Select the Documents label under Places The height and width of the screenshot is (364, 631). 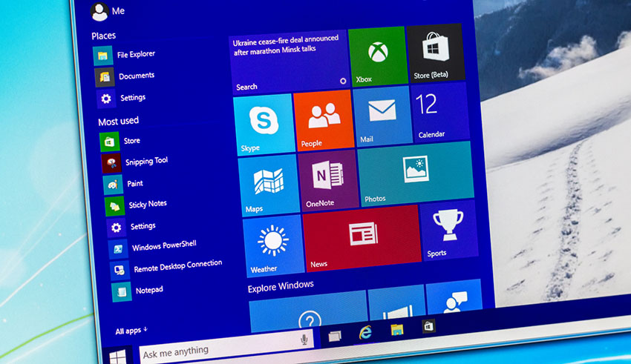coord(137,76)
